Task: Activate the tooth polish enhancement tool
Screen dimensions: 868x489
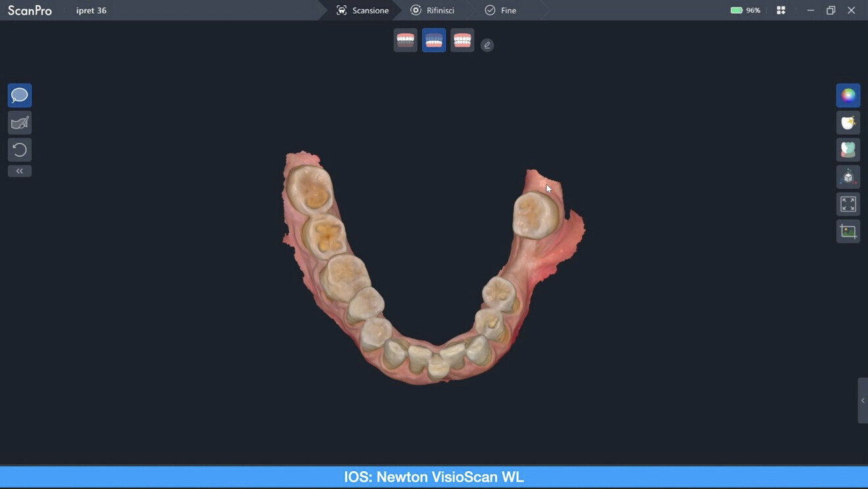Action: coord(848,122)
